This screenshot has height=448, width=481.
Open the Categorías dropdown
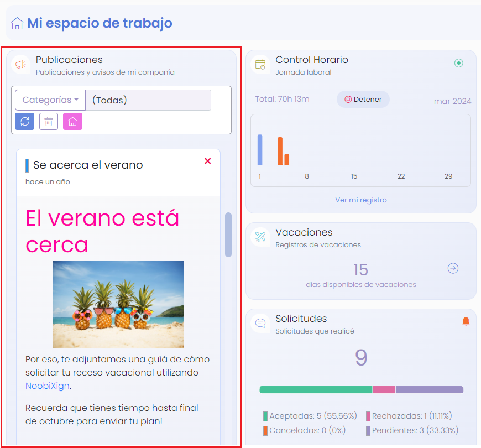click(x=50, y=100)
